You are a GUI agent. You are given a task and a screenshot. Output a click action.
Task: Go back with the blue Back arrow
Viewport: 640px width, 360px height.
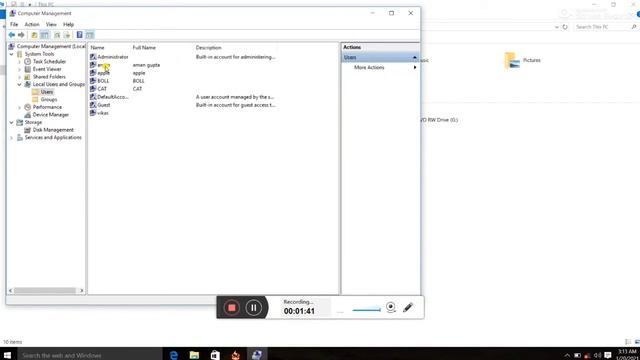pyautogui.click(x=11, y=35)
